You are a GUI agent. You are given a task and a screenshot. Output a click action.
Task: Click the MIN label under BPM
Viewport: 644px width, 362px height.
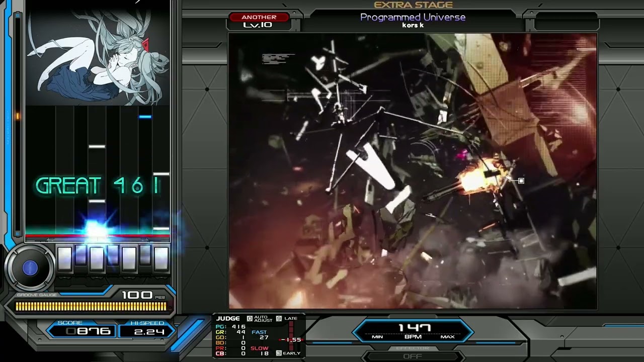tap(377, 337)
